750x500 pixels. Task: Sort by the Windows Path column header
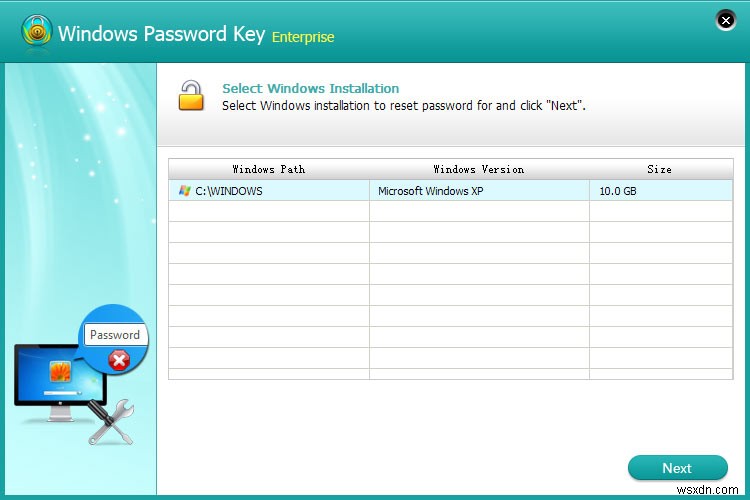tap(268, 169)
